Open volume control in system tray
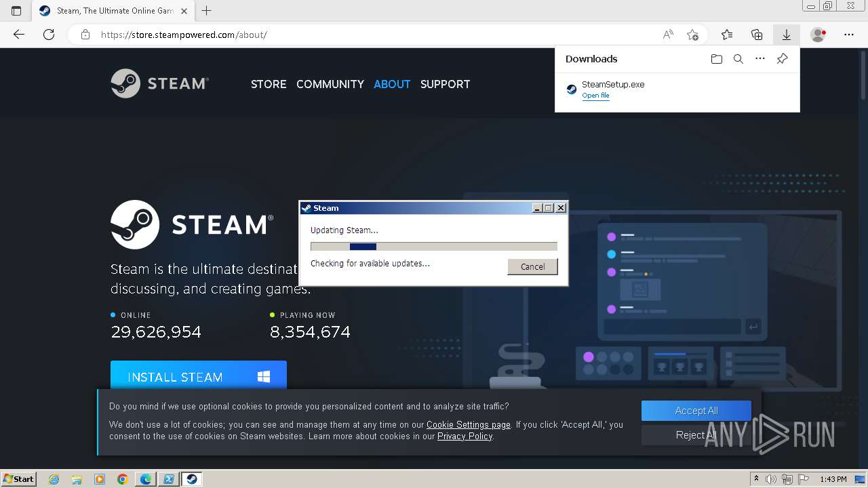 click(x=771, y=479)
